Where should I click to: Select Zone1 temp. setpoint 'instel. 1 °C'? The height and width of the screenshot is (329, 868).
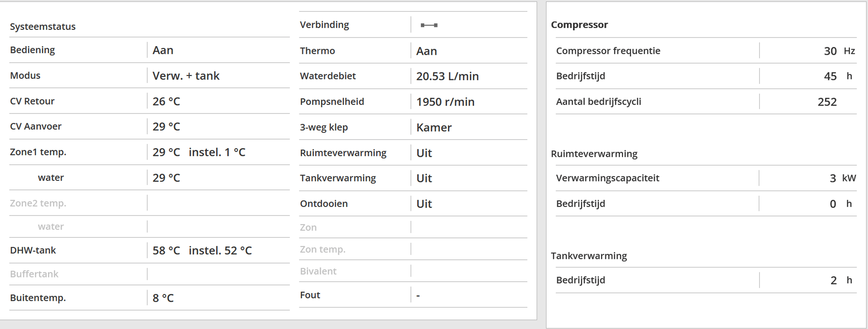coord(217,152)
